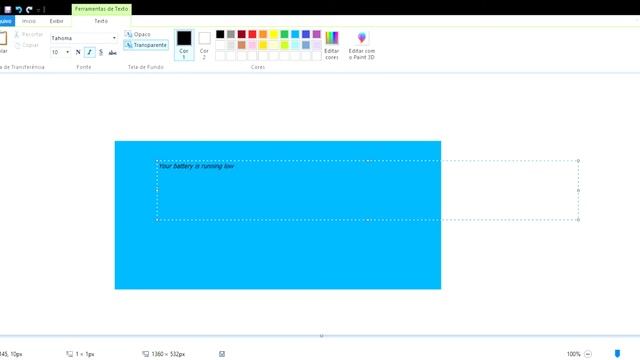This screenshot has height=360, width=640.
Task: Pick the gray color swatch
Action: (231, 34)
